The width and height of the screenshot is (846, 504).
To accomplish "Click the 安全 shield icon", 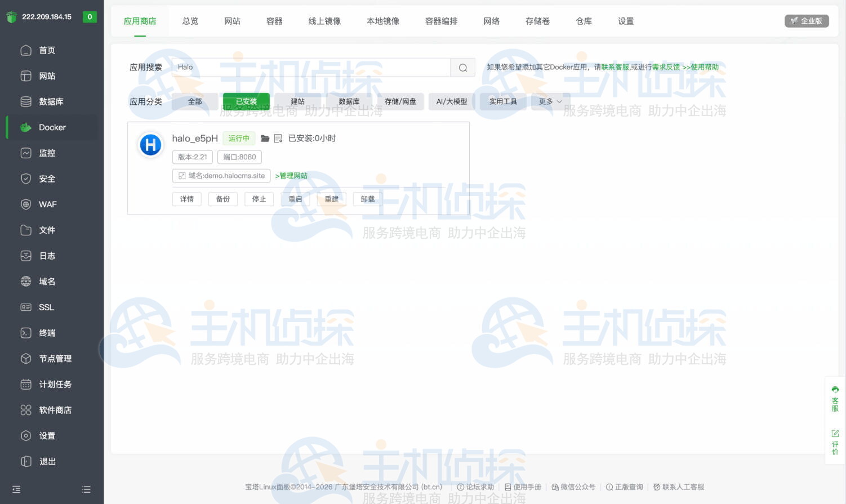I will click(x=26, y=179).
